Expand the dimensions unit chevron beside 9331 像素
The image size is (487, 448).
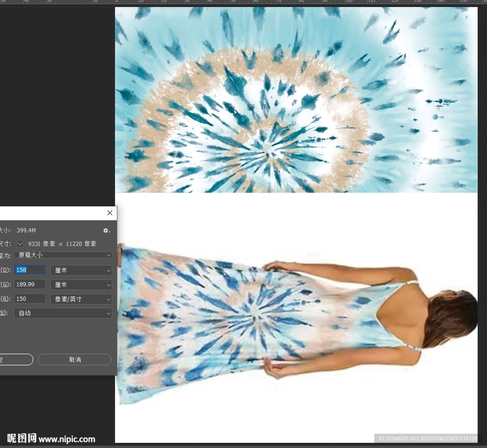pyautogui.click(x=19, y=243)
